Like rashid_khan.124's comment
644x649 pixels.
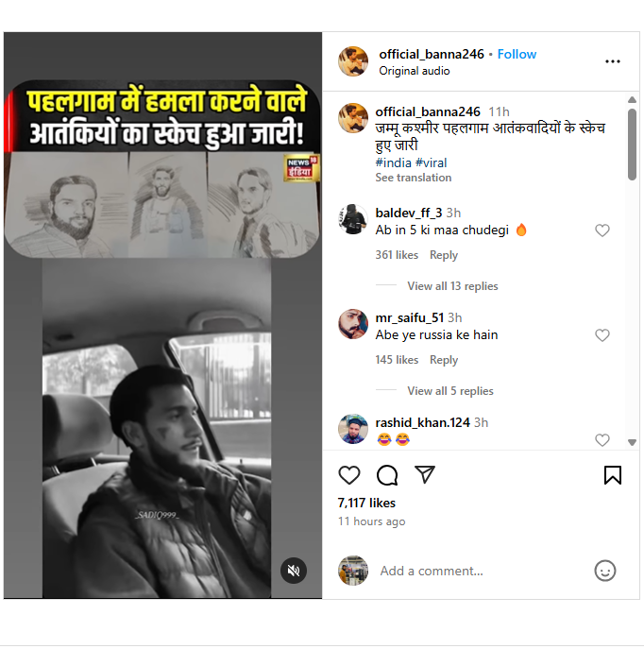click(602, 439)
